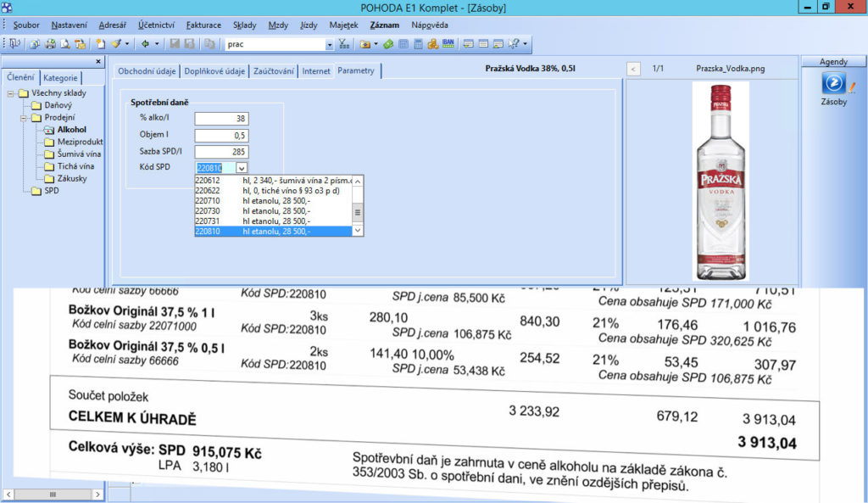Collapse the Prodejní tree node

[x=23, y=118]
